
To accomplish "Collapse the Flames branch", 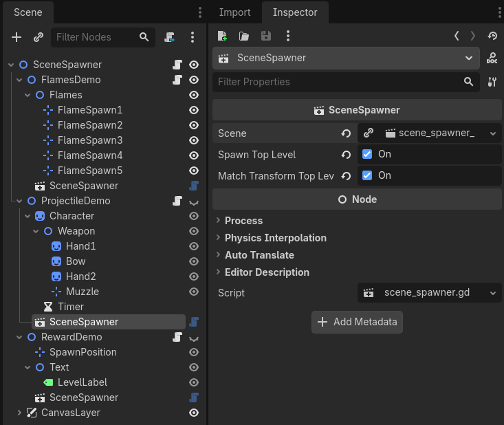I will pos(28,95).
